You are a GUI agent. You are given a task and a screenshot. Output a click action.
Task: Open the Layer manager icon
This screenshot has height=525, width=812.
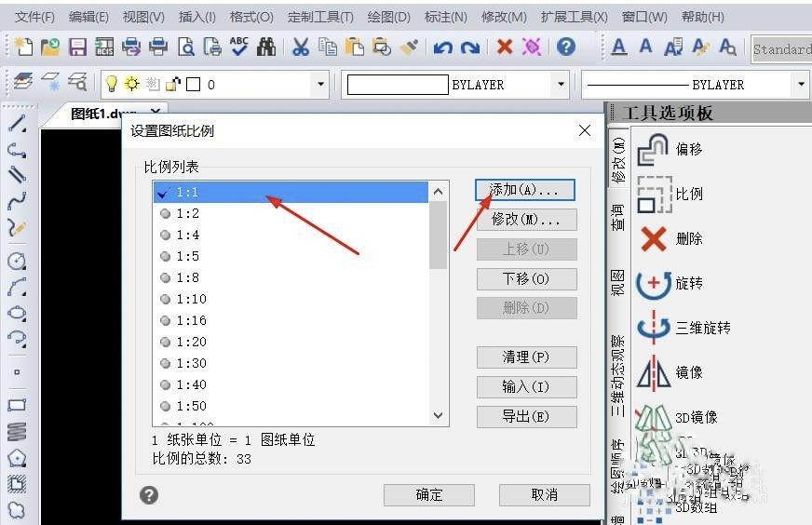[23, 82]
